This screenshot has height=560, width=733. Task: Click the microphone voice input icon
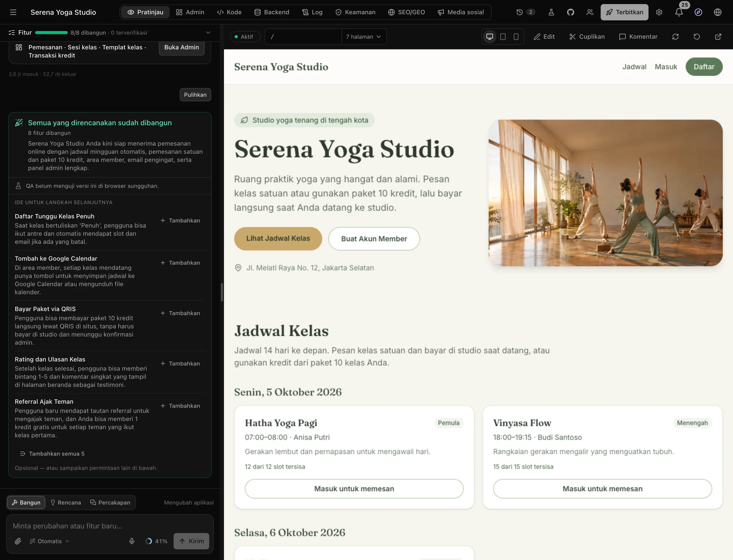pyautogui.click(x=132, y=541)
